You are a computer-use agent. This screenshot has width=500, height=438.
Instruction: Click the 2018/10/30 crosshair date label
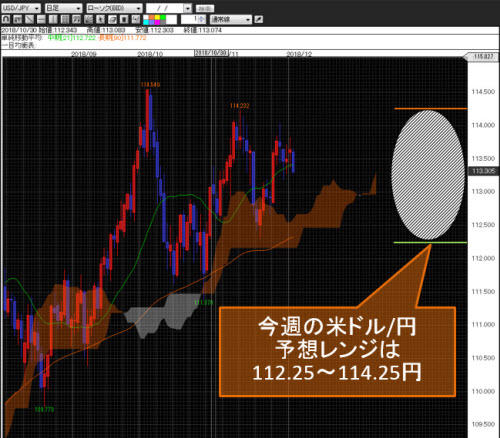(x=211, y=53)
